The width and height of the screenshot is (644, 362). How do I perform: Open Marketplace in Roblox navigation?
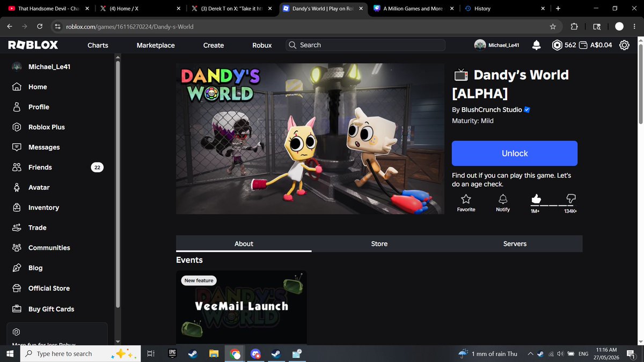[x=156, y=45]
